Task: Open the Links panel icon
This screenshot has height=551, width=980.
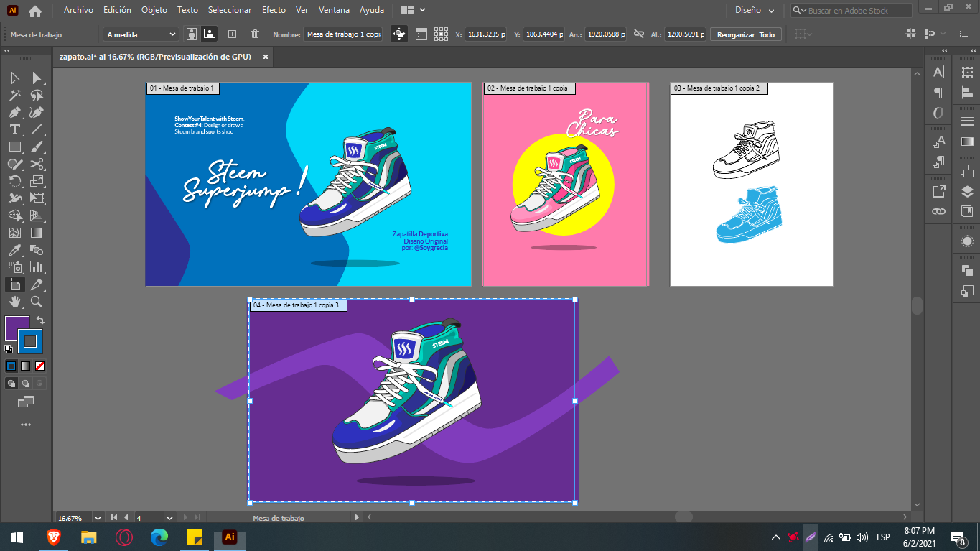Action: click(938, 211)
